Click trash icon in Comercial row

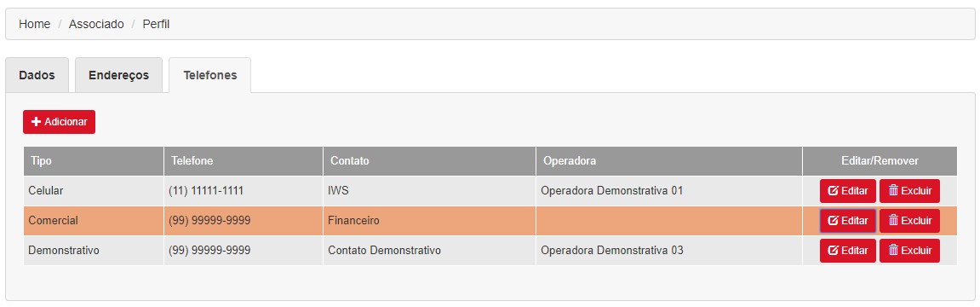pos(893,221)
